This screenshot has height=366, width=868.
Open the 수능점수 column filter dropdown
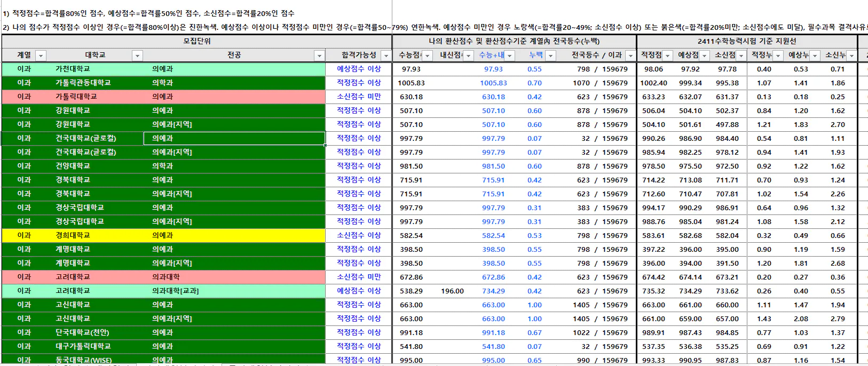coord(428,55)
